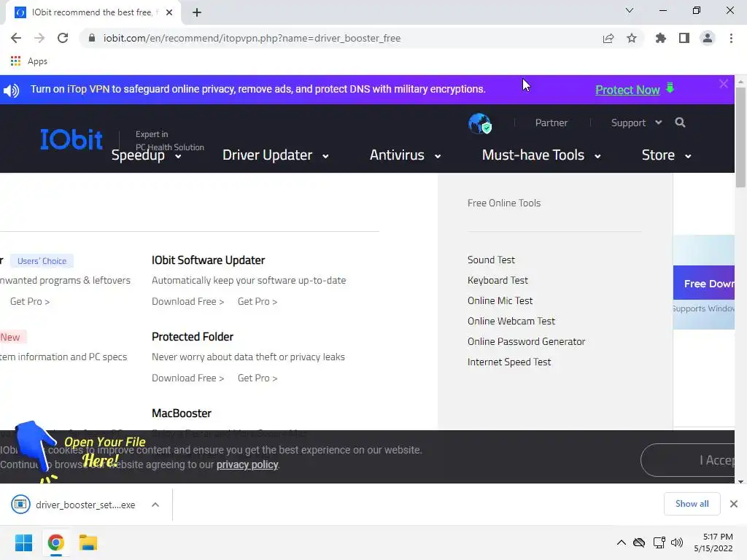Click the volume tray icon

coord(676,542)
